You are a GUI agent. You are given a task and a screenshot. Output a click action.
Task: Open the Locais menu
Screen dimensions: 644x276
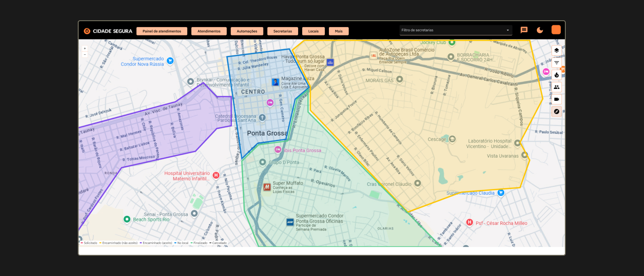(x=313, y=31)
